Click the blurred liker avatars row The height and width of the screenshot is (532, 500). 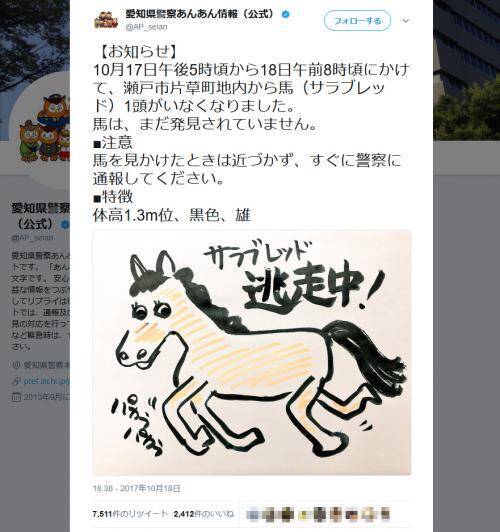(x=318, y=514)
